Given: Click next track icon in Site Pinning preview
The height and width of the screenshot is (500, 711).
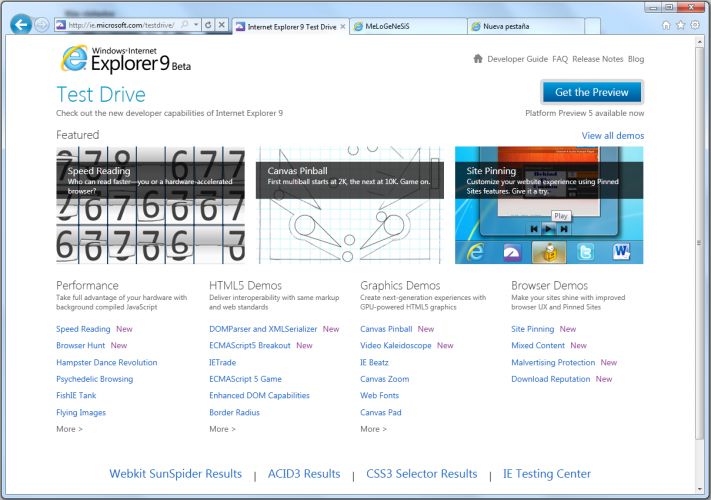Looking at the screenshot, I should pos(564,229).
